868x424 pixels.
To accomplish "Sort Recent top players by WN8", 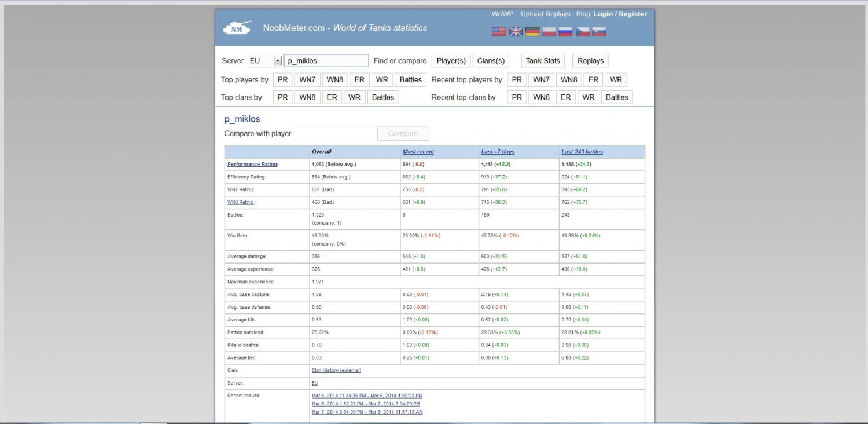I will click(x=569, y=80).
